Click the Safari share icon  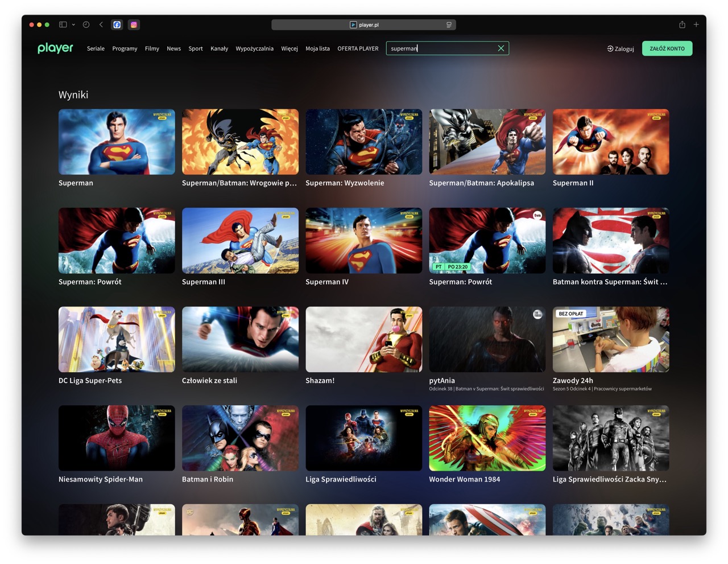pyautogui.click(x=682, y=24)
